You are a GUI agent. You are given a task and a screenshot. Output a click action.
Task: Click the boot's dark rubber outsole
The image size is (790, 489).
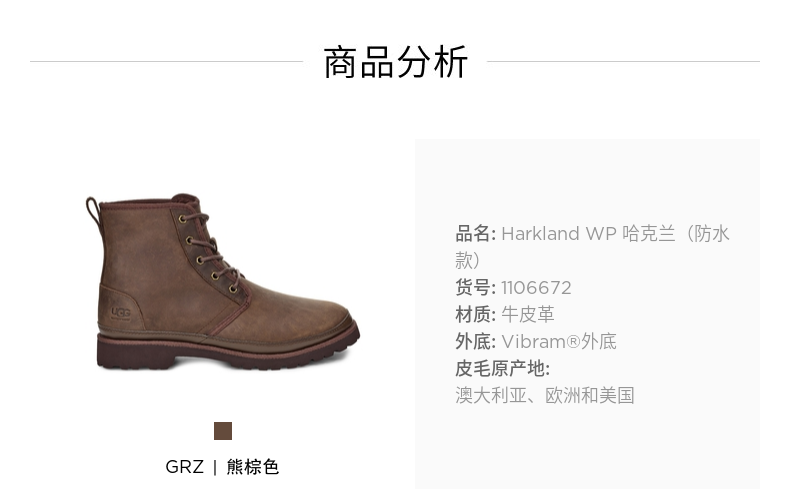pyautogui.click(x=228, y=353)
